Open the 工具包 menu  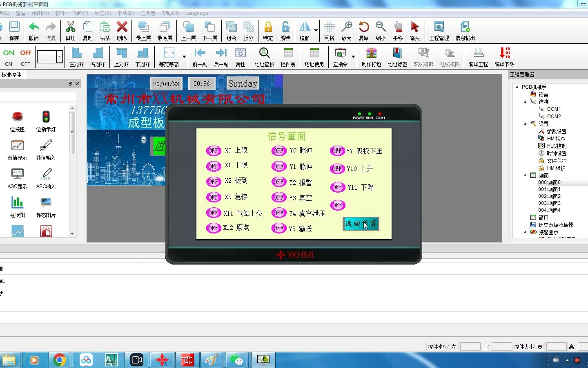click(x=148, y=13)
